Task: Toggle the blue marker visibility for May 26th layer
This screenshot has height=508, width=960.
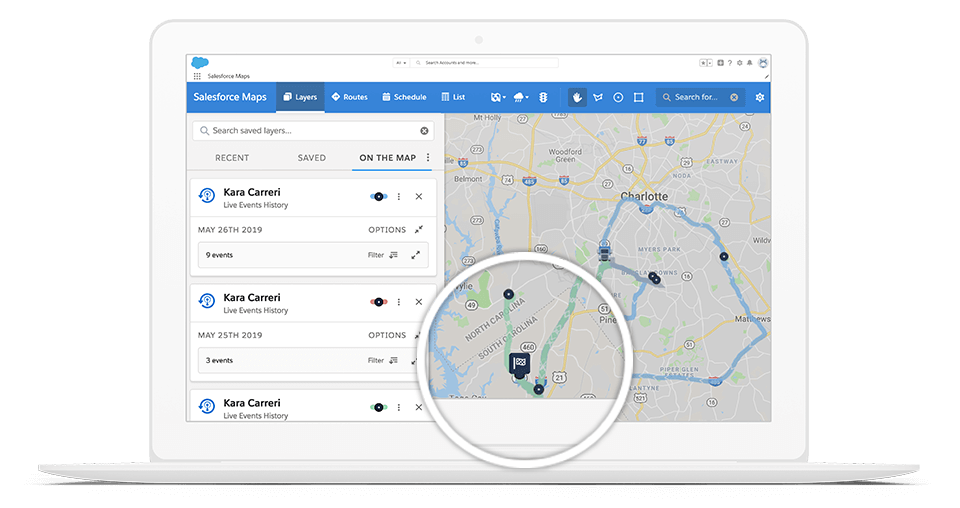Action: click(379, 196)
